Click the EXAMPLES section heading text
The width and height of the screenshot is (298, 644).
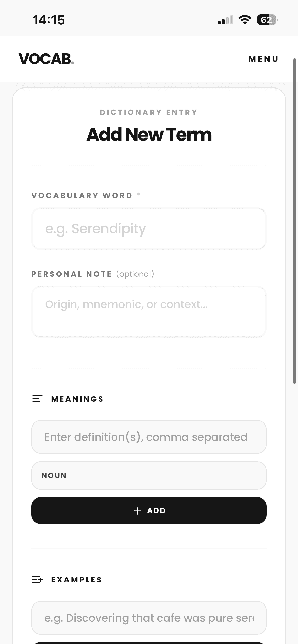pos(77,580)
